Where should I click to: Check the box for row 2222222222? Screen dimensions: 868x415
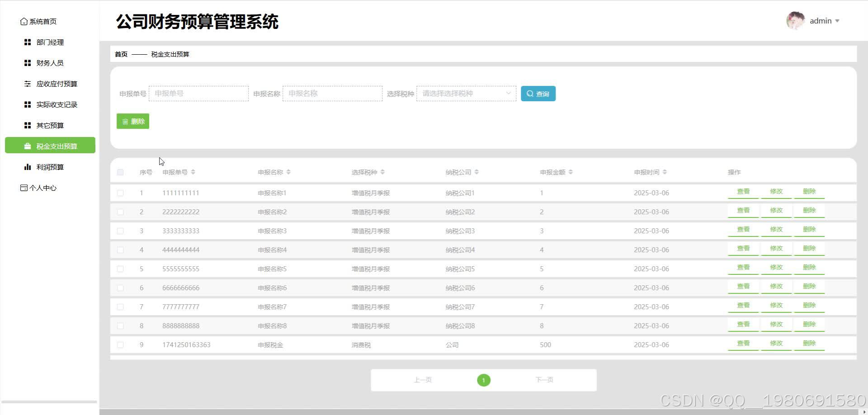pos(120,212)
